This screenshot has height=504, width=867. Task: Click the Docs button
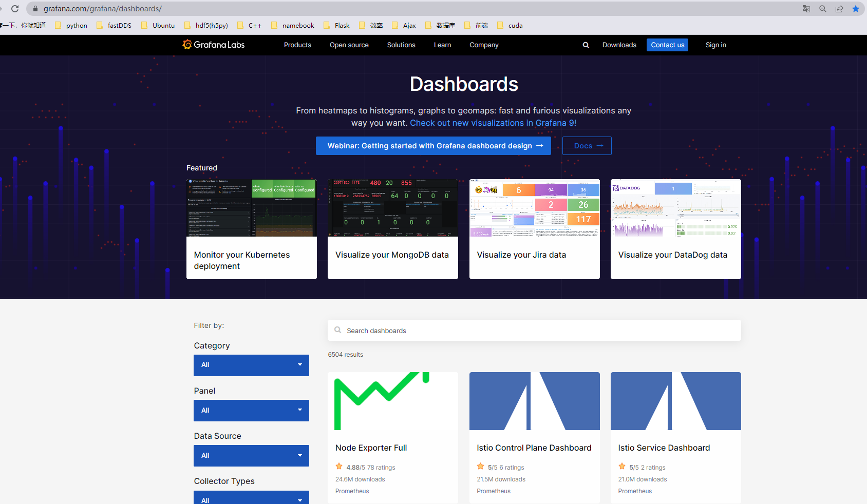coord(587,146)
